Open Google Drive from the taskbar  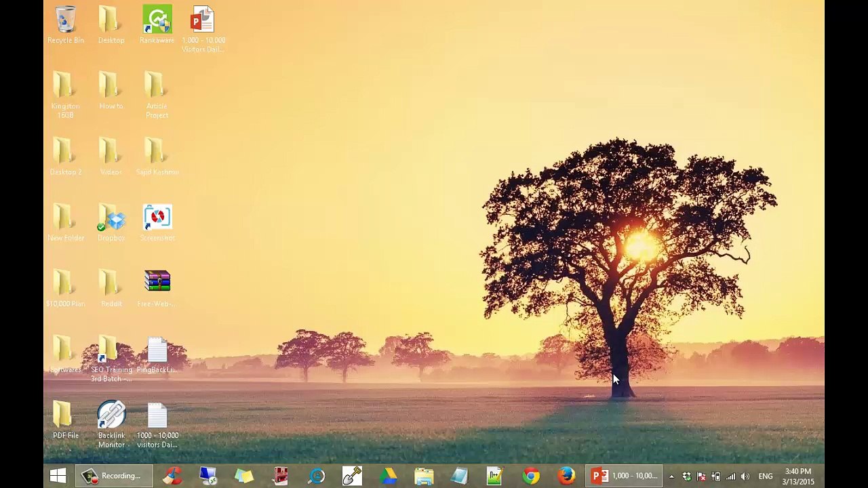(388, 476)
